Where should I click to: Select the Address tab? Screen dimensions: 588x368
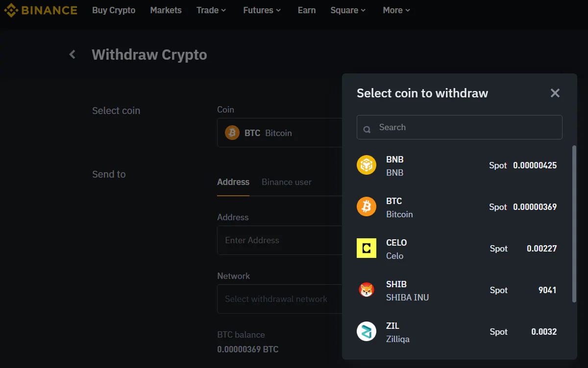(x=233, y=182)
